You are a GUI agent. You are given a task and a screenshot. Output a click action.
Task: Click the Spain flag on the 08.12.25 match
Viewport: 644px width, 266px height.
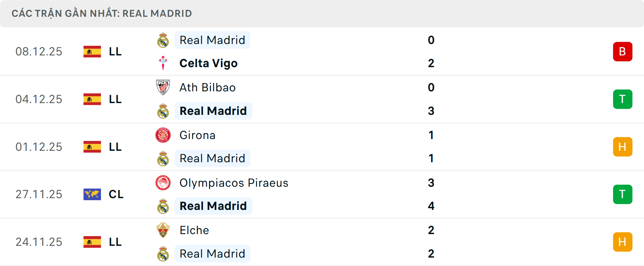tap(92, 51)
